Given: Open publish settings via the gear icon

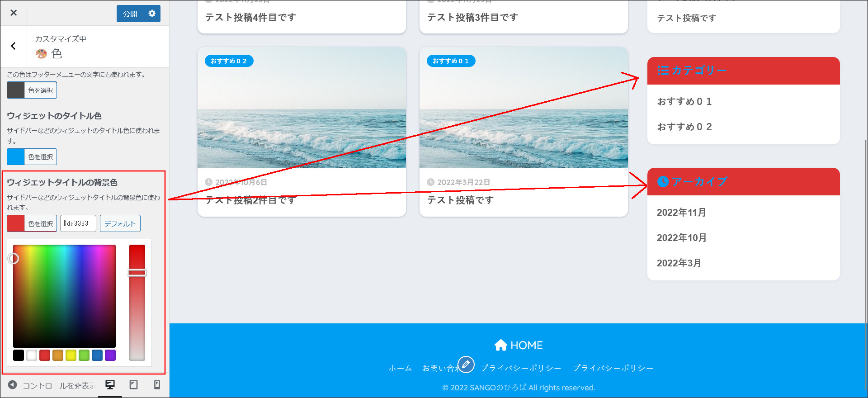Looking at the screenshot, I should click(x=152, y=14).
